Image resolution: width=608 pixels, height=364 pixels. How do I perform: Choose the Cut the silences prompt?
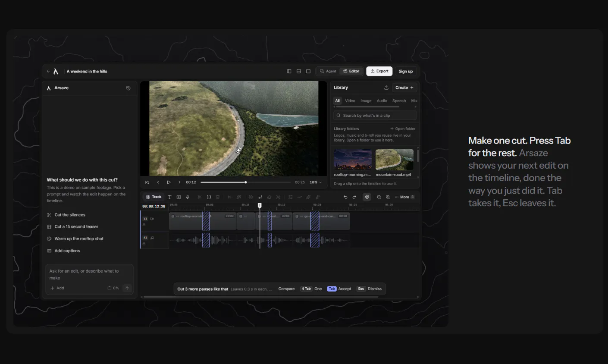70,215
